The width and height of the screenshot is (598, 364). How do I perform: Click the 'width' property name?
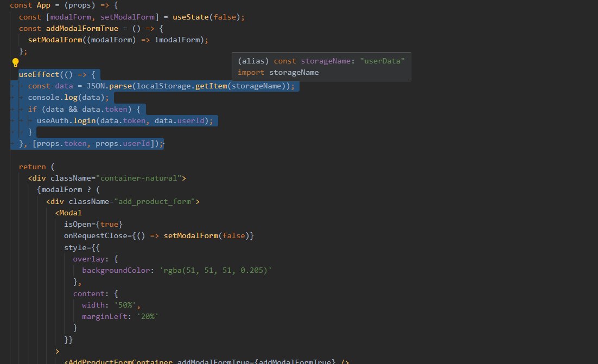coord(93,305)
